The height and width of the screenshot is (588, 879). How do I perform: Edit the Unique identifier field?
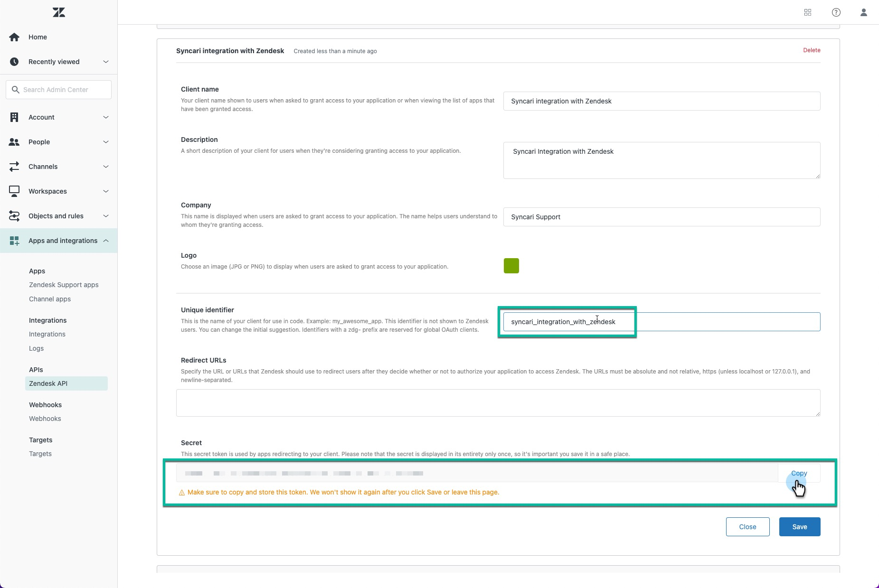point(662,322)
